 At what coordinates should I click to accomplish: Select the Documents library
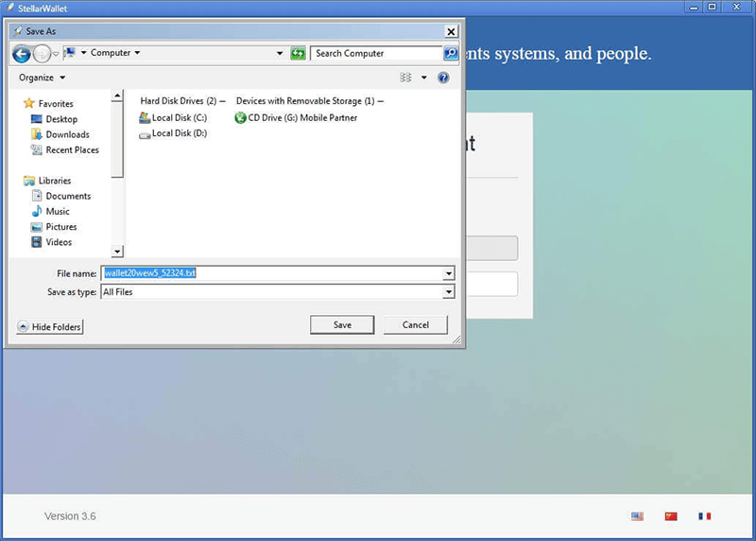pos(68,196)
